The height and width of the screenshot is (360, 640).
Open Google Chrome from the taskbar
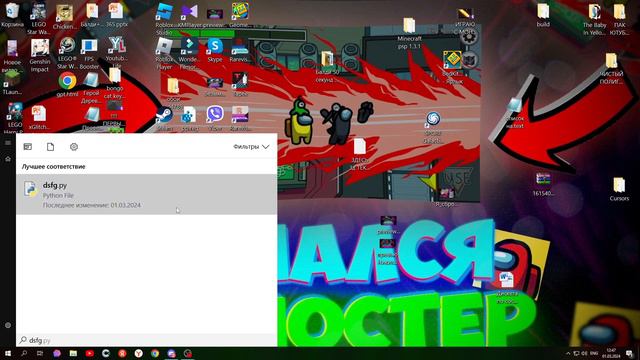pos(155,353)
